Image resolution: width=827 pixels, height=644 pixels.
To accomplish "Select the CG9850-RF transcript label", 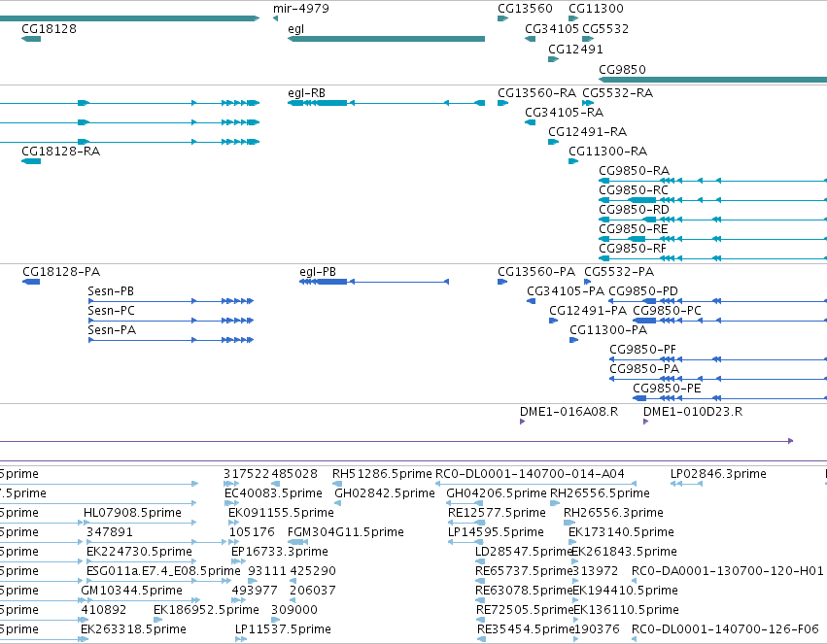I will (633, 249).
